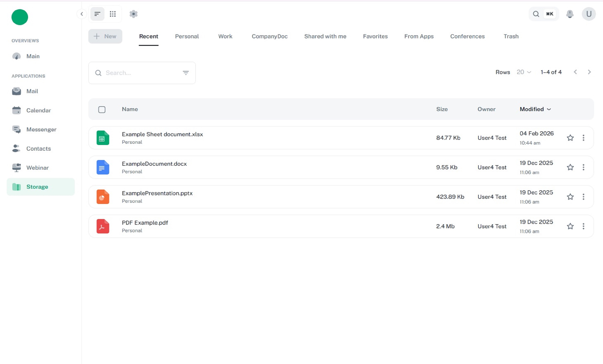Viewport: 603px width, 364px height.
Task: Switch to list view layout
Action: (x=97, y=14)
